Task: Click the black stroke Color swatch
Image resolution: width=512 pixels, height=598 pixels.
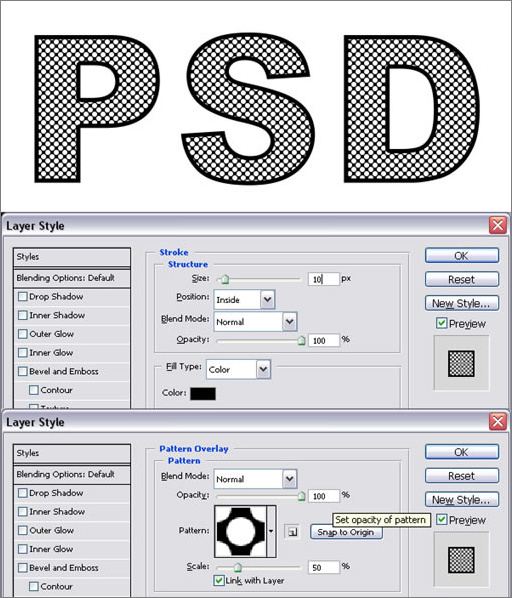Action: [x=203, y=394]
